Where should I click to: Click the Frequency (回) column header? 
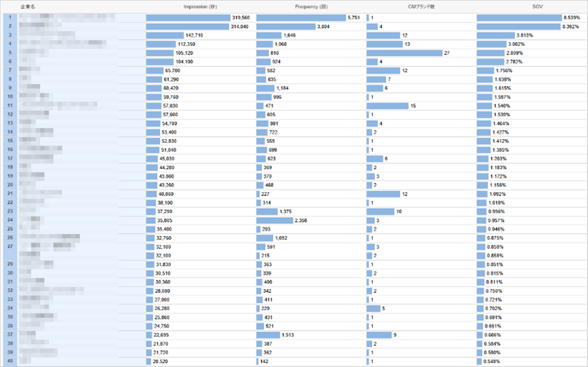pos(311,7)
